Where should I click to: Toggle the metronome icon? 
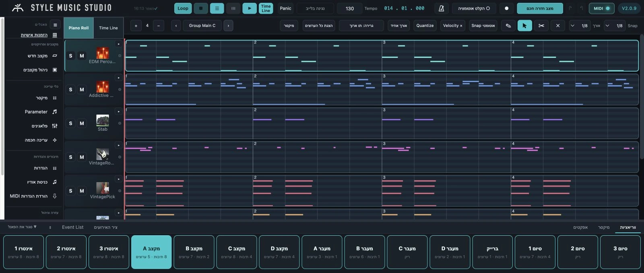(x=441, y=8)
